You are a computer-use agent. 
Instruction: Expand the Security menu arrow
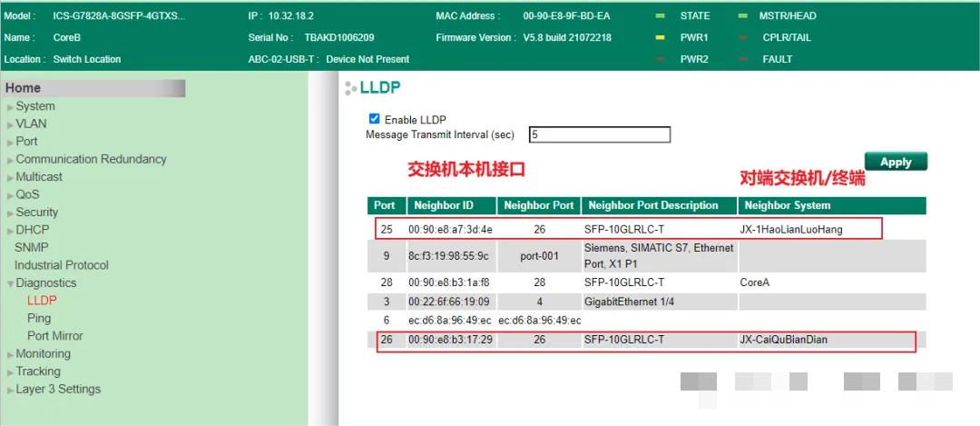coord(11,213)
